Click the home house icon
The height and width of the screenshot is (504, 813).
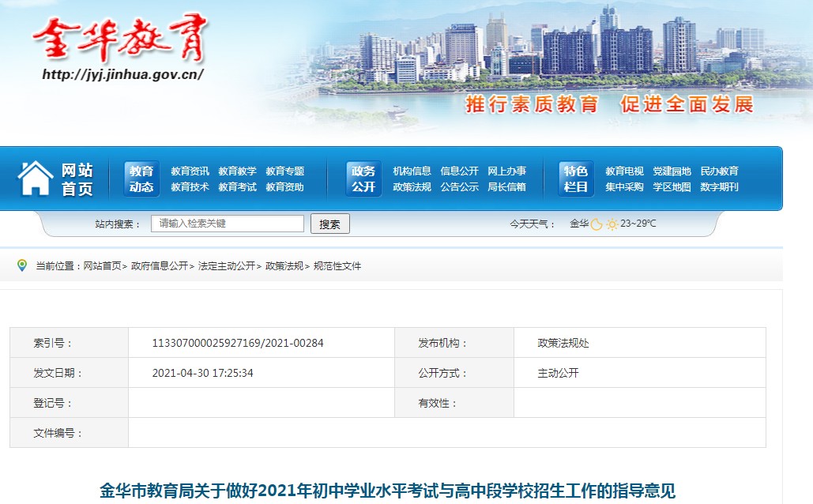point(36,178)
